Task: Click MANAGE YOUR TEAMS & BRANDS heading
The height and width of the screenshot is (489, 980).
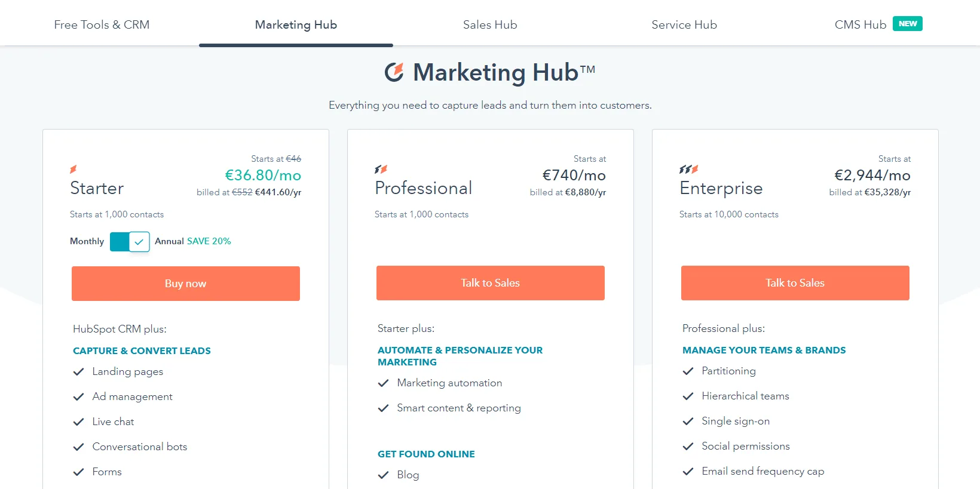Action: pyautogui.click(x=764, y=350)
